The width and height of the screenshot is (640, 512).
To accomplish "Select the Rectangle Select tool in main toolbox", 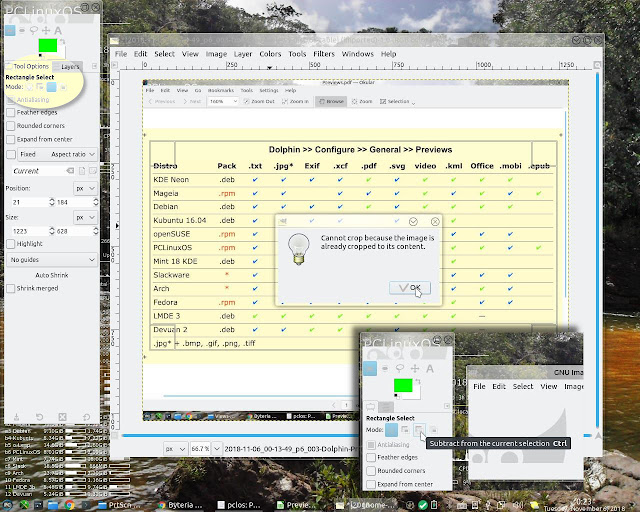I will [x=10, y=30].
